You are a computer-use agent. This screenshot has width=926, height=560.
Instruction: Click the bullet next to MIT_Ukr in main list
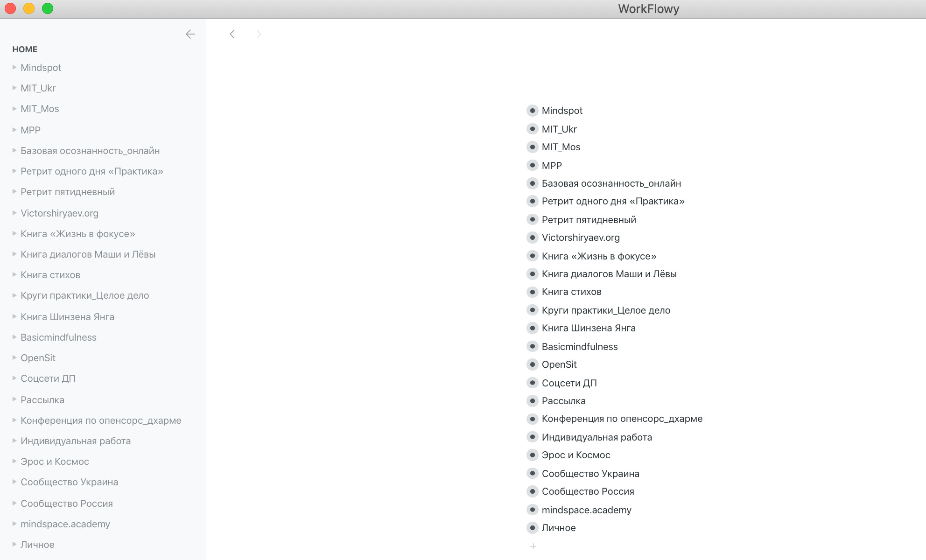tap(532, 129)
